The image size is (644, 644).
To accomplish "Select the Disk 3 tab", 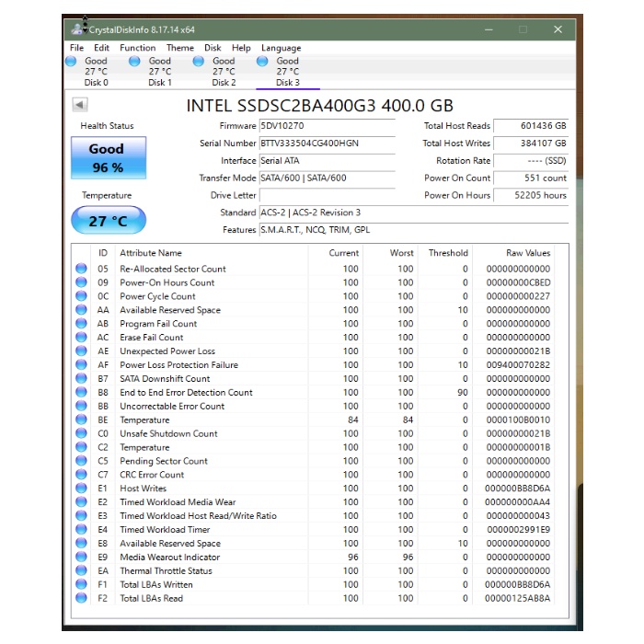I will pos(287,72).
